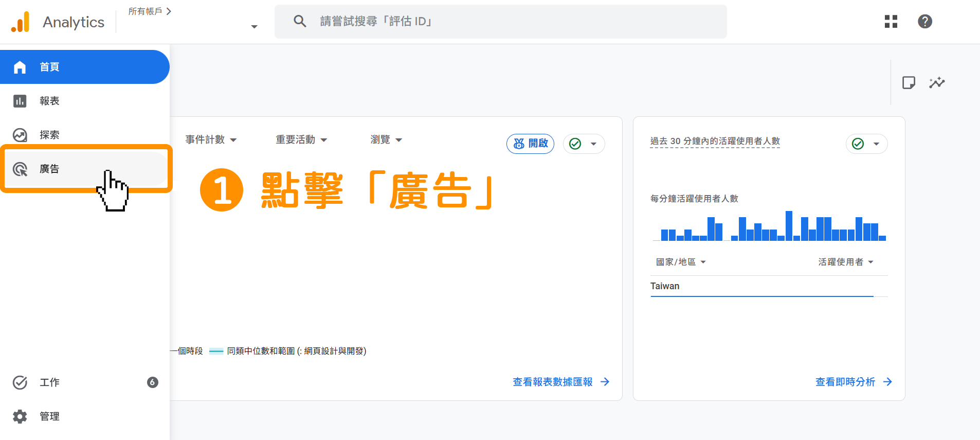Click the 所有帳戶 breadcrumb link
The width and height of the screenshot is (980, 440).
pos(150,11)
